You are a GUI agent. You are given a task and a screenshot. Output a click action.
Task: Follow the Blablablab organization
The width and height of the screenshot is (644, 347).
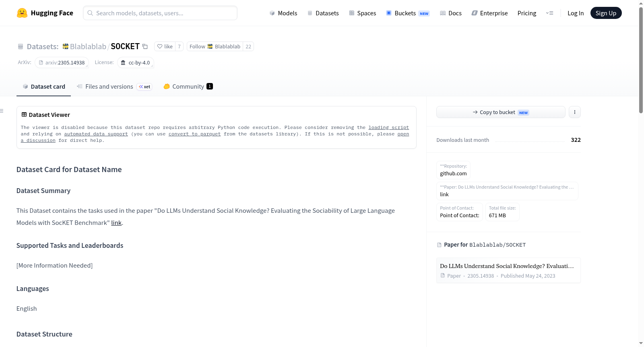point(215,47)
